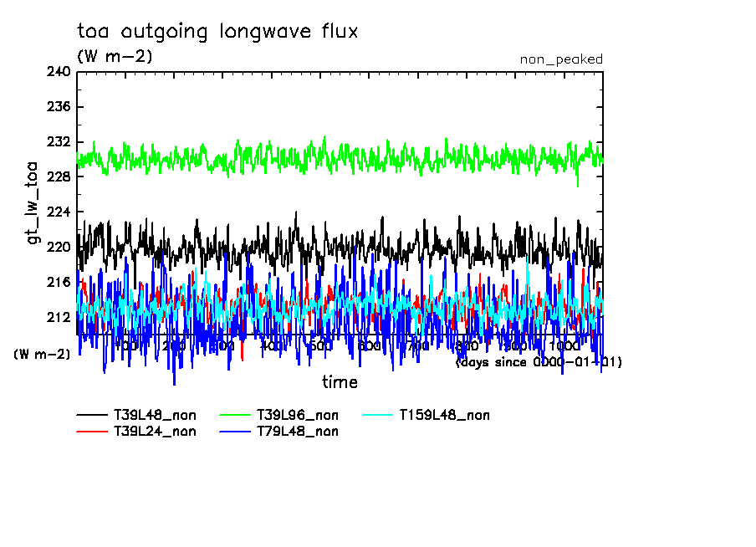Click the red T39L24_non legend line sample
The width and height of the screenshot is (756, 547).
[x=91, y=432]
